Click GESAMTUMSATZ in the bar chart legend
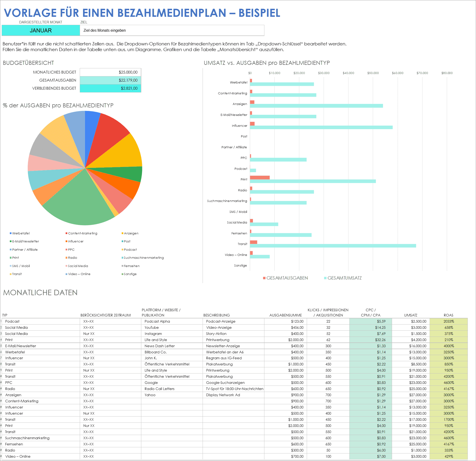Viewport: 476px width, 461px height. (x=343, y=278)
